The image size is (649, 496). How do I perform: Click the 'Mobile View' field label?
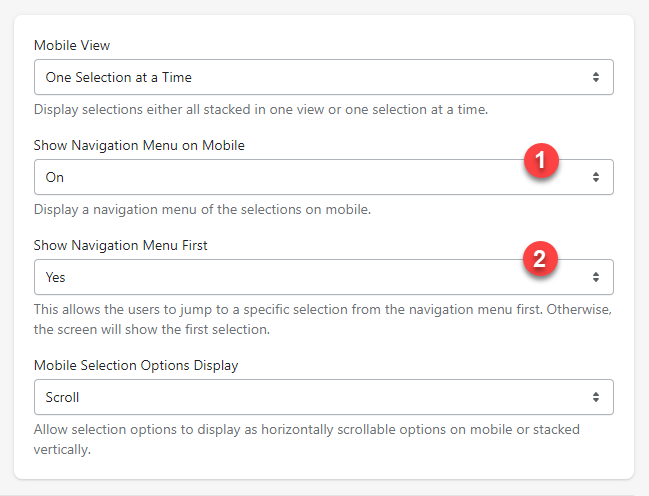tap(73, 45)
